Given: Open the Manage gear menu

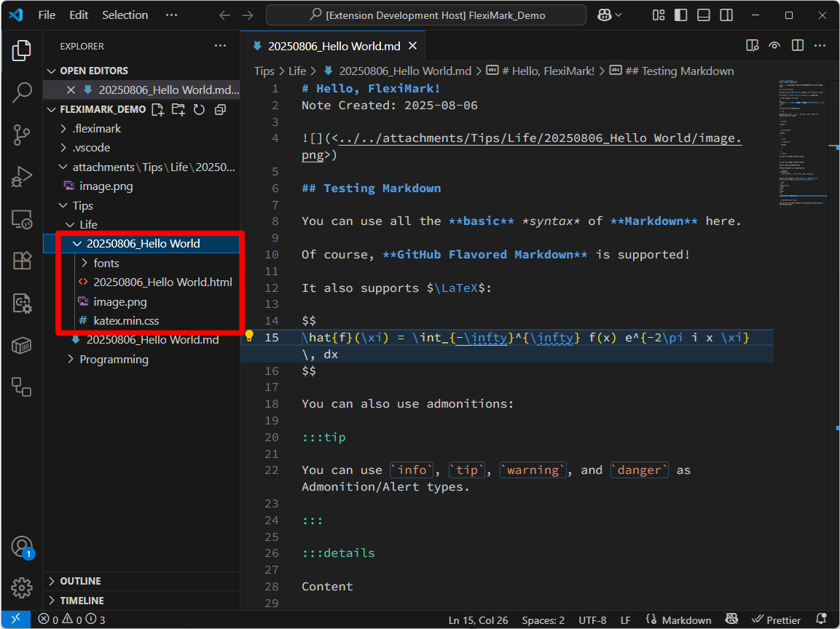Looking at the screenshot, I should [x=21, y=588].
